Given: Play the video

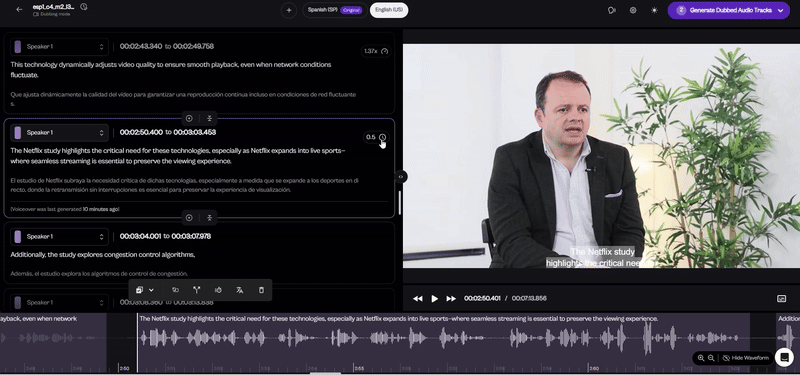Looking at the screenshot, I should pos(435,298).
